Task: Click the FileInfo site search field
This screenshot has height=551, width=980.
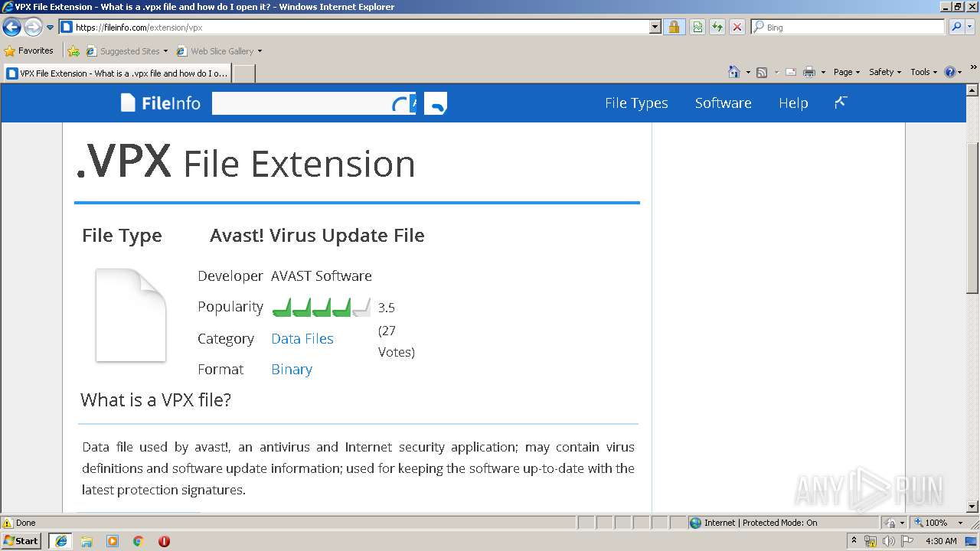Action: point(313,103)
